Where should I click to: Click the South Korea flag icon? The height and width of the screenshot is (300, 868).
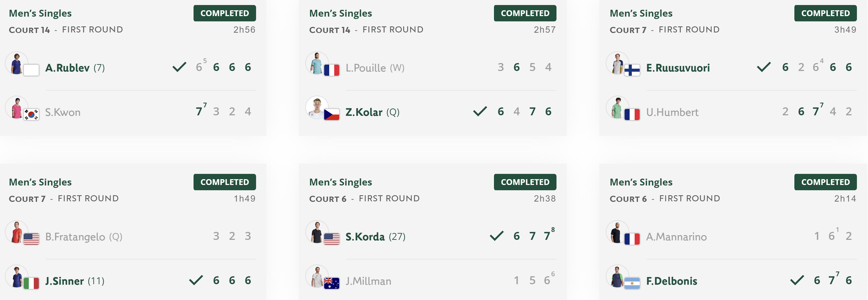tap(31, 115)
